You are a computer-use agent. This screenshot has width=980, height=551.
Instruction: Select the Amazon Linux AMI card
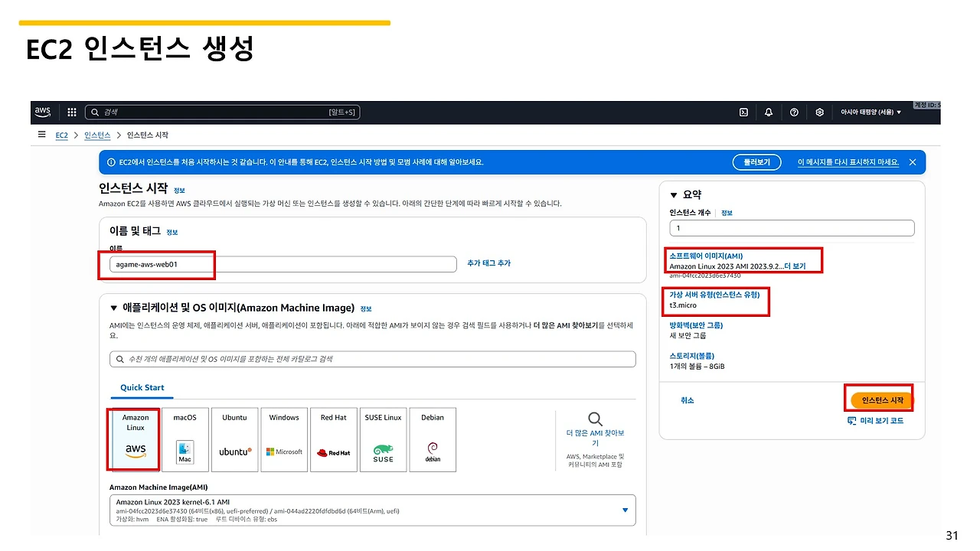[x=134, y=439]
